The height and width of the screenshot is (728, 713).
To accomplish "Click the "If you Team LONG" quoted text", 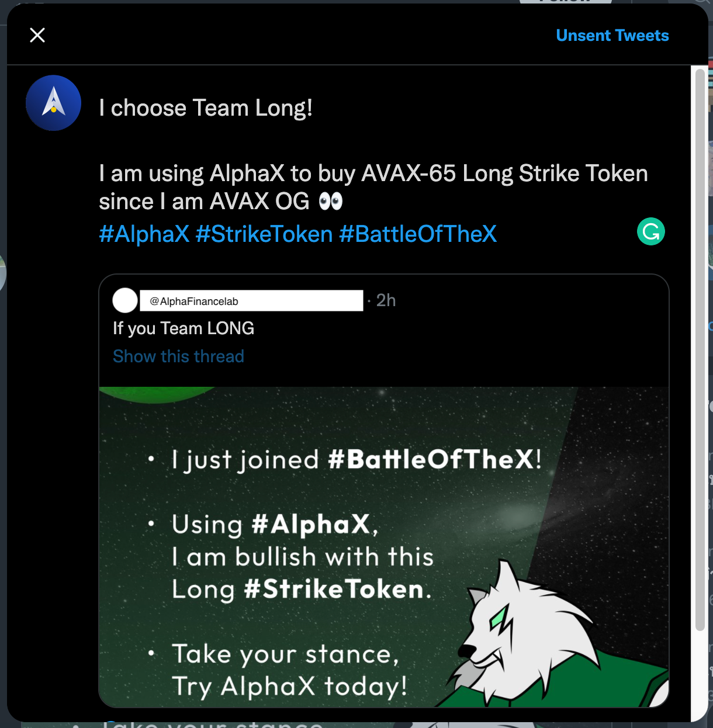I will click(x=184, y=328).
